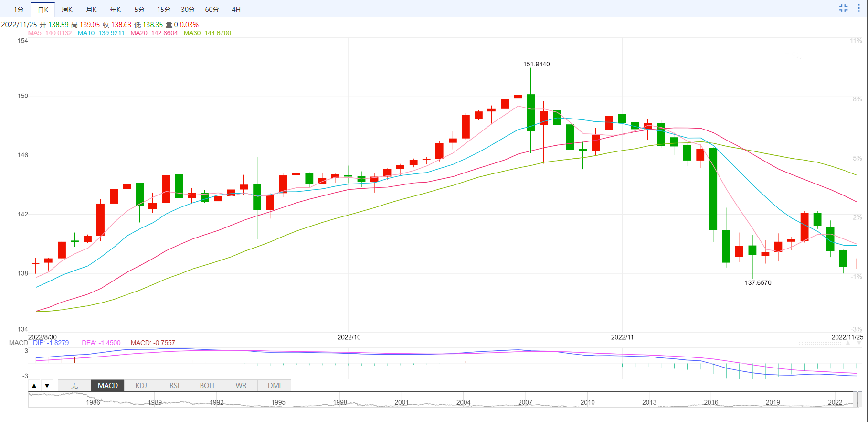Click the 2022/10 date axis label
Image resolution: width=868 pixels, height=422 pixels.
pyautogui.click(x=349, y=337)
